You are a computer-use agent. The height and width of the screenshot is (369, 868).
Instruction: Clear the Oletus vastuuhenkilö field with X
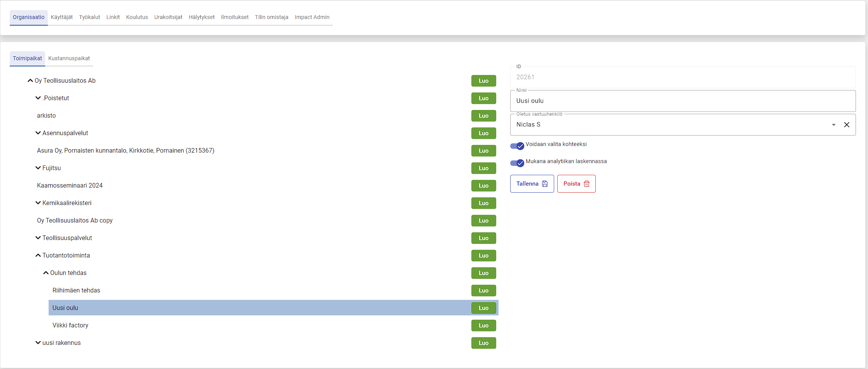point(846,125)
